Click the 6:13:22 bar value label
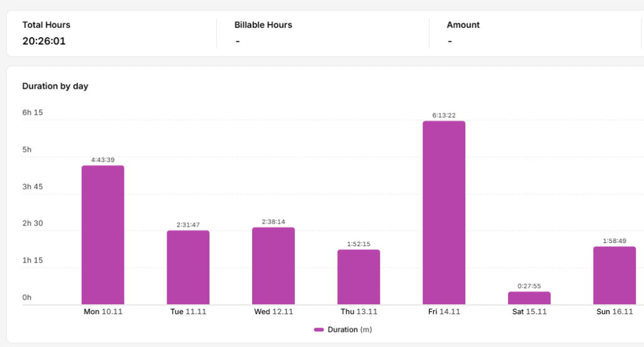Image resolution: width=644 pixels, height=347 pixels. pos(444,115)
